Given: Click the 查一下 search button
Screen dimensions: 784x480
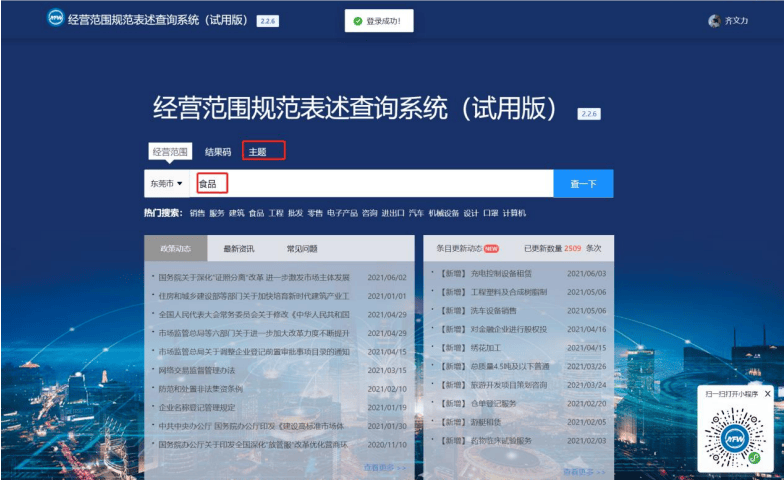Looking at the screenshot, I should 583,184.
